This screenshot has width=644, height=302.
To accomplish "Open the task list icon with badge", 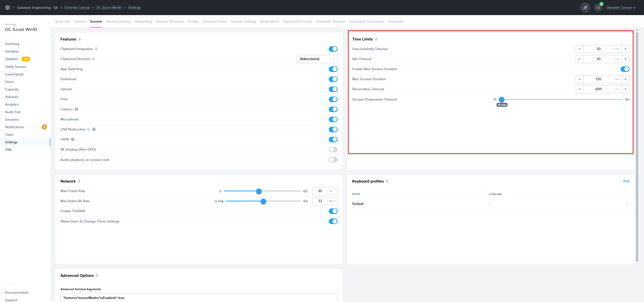I will coord(598,8).
